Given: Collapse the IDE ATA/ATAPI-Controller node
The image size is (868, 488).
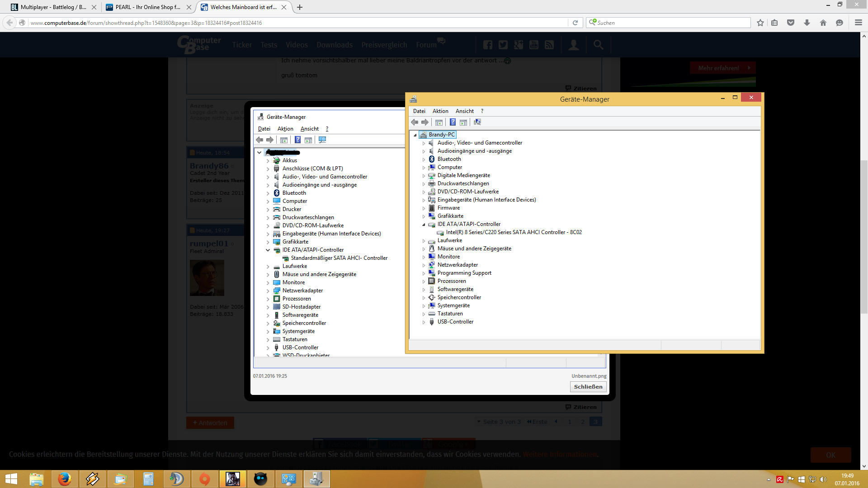Looking at the screenshot, I should point(424,225).
